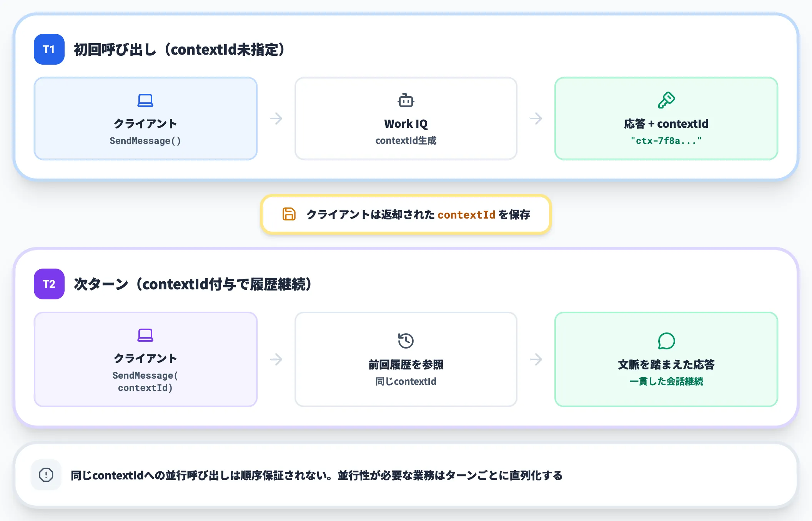The height and width of the screenshot is (521, 812).
Task: Click the blue T1 badge
Action: pyautogui.click(x=49, y=49)
